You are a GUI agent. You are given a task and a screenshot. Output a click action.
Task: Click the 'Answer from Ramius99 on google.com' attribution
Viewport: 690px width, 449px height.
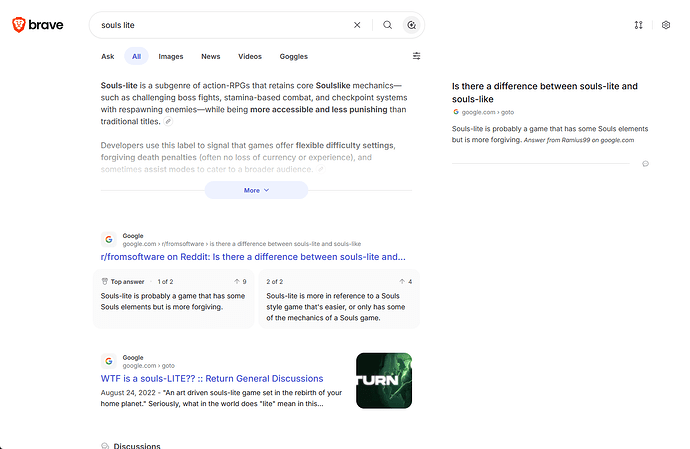click(x=579, y=140)
